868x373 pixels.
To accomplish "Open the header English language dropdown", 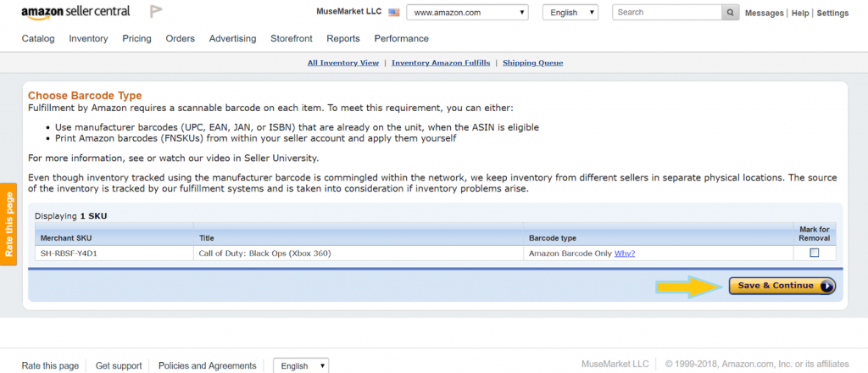I will click(570, 12).
